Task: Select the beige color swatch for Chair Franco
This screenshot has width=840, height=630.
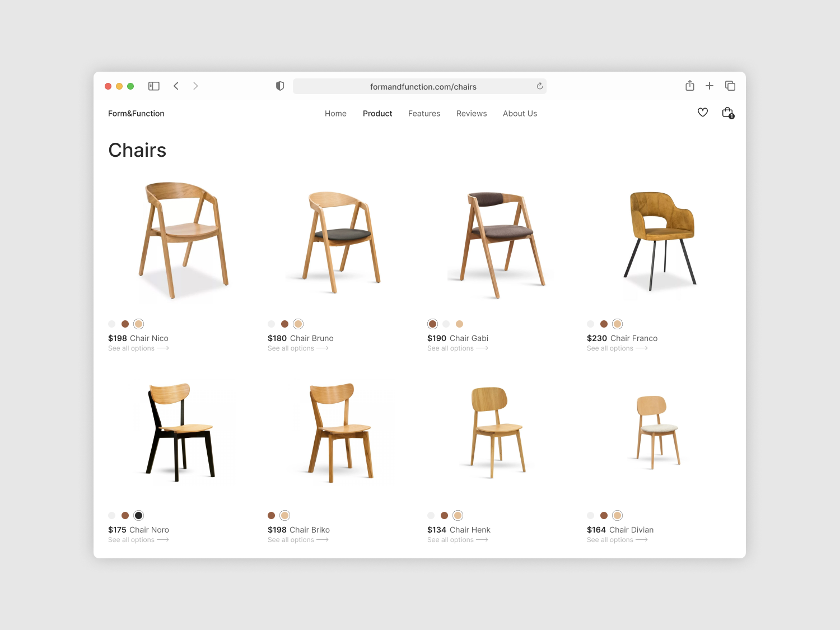Action: [618, 324]
